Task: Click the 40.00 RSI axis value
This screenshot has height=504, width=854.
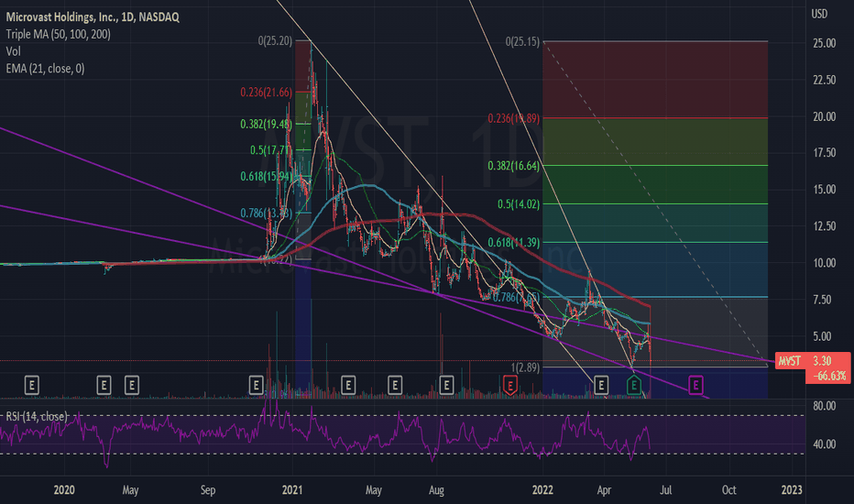Action: pyautogui.click(x=824, y=444)
